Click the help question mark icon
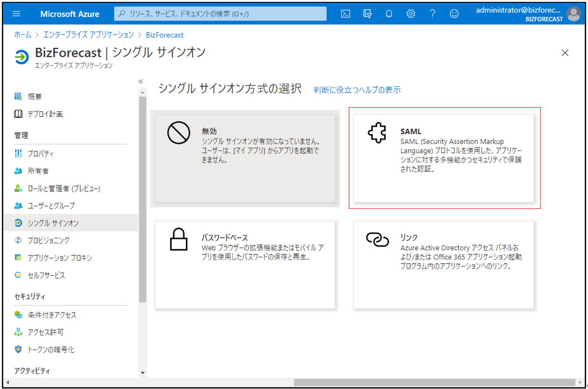 point(432,14)
